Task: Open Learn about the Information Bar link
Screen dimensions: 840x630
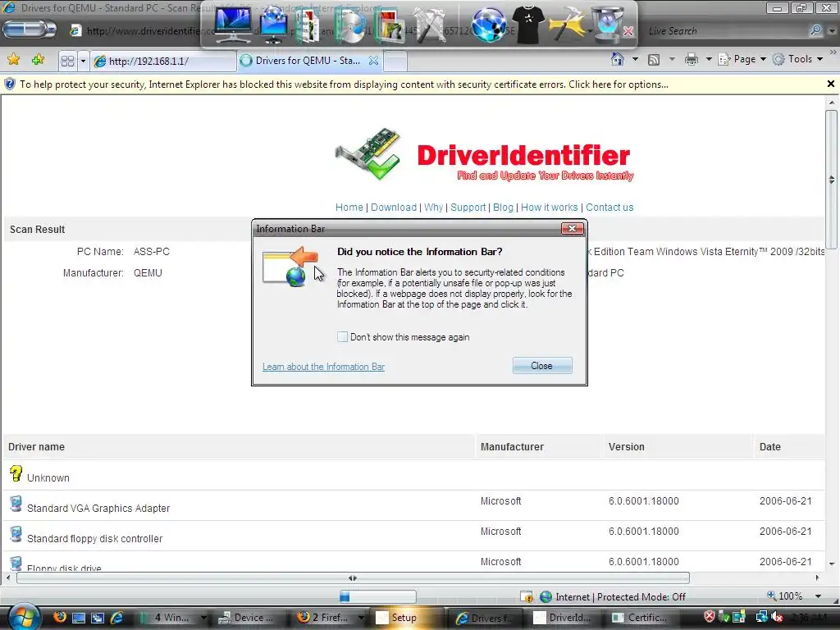Action: [323, 367]
